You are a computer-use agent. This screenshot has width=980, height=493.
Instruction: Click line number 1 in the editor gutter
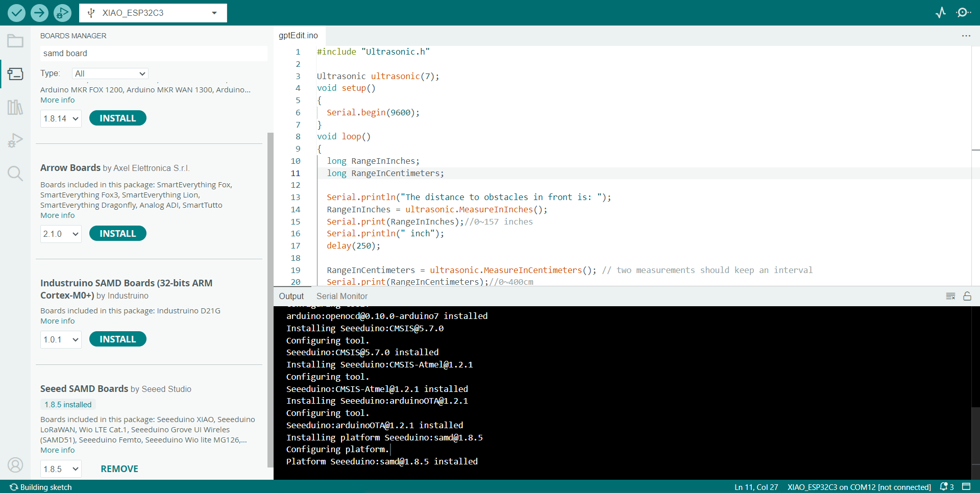(x=298, y=52)
